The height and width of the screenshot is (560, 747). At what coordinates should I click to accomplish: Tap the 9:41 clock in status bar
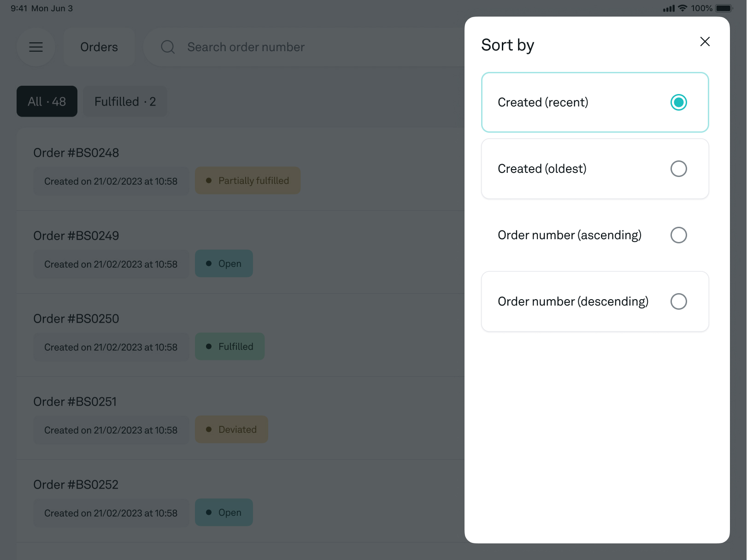(19, 8)
